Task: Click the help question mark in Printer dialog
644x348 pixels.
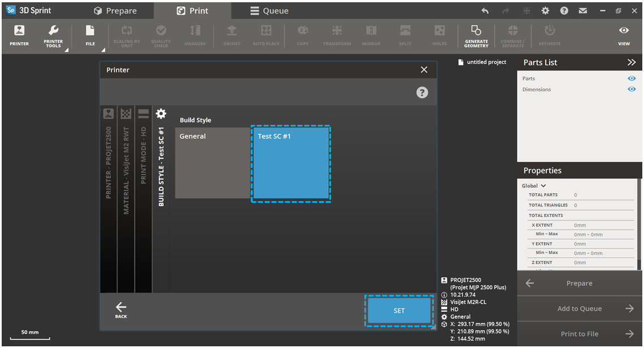Action: (x=422, y=93)
